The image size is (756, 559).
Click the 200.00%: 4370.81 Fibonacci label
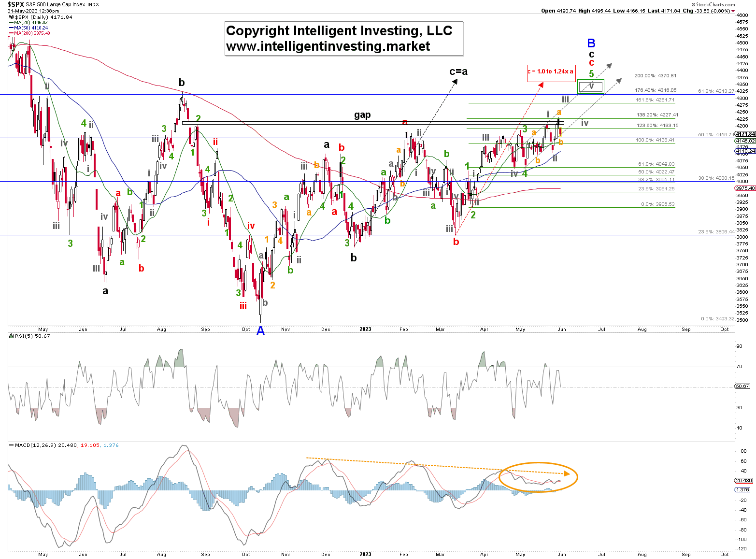(x=655, y=76)
